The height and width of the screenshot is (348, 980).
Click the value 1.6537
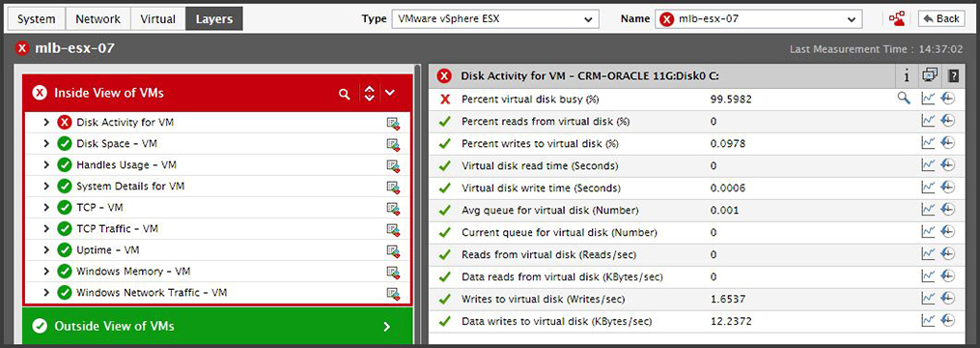728,299
